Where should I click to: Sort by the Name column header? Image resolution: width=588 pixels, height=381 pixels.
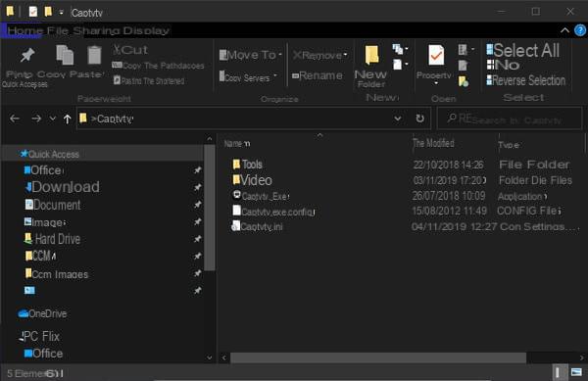coord(237,143)
